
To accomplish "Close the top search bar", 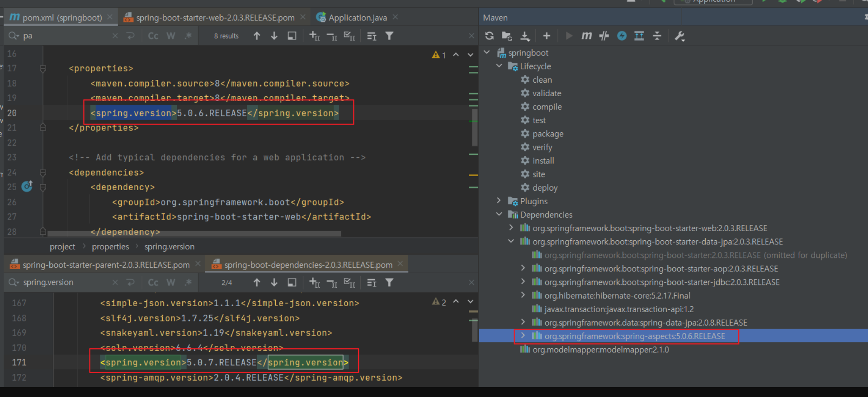I will pyautogui.click(x=472, y=36).
